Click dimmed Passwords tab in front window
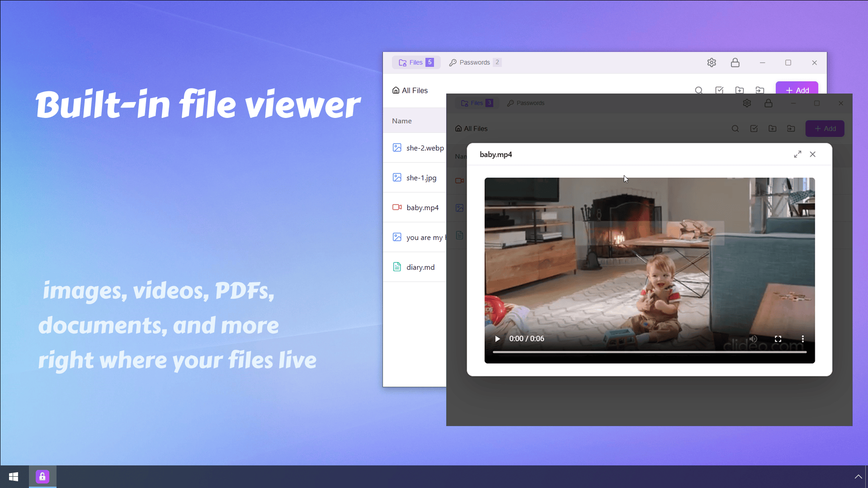The width and height of the screenshot is (868, 488). 526,103
